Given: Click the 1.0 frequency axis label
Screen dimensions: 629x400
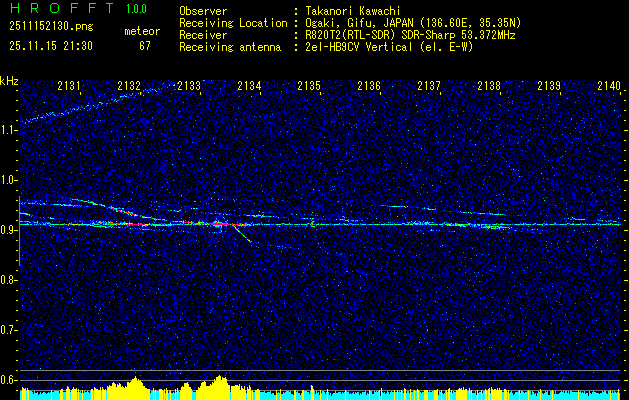Looking at the screenshot, I should point(8,180).
